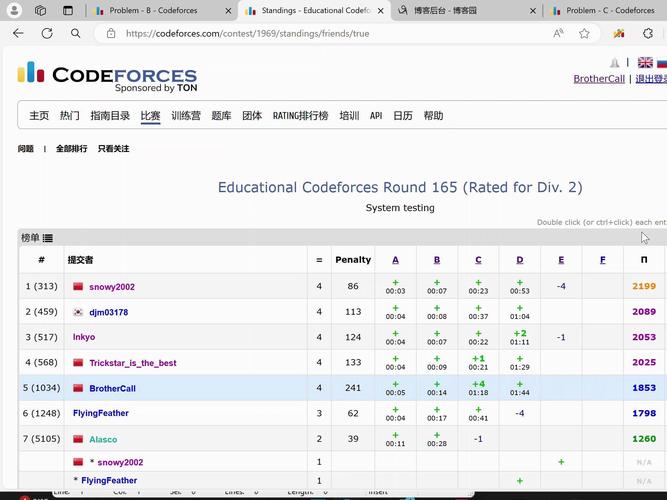This screenshot has height=500, width=667.
Task: Open the 团体 menu item
Action: click(252, 115)
